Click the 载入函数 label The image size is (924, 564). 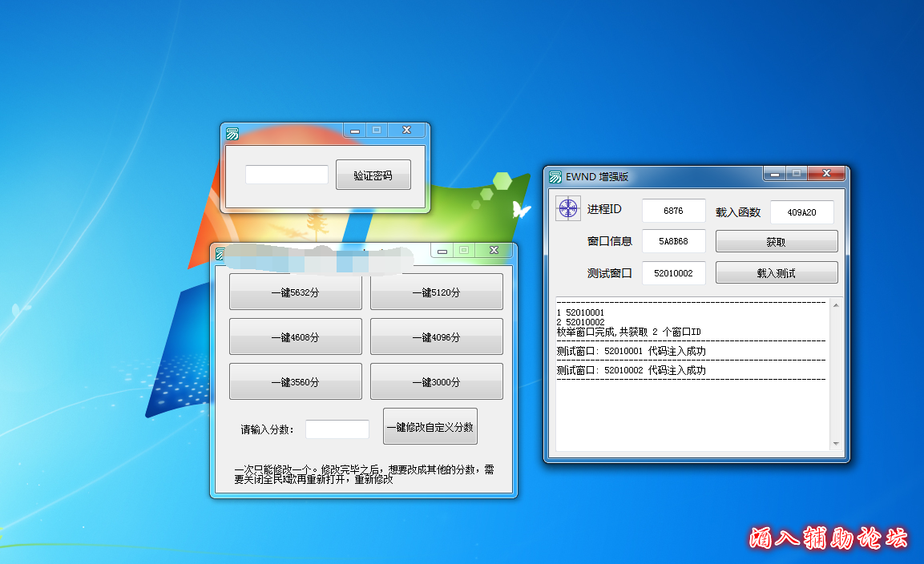(738, 212)
